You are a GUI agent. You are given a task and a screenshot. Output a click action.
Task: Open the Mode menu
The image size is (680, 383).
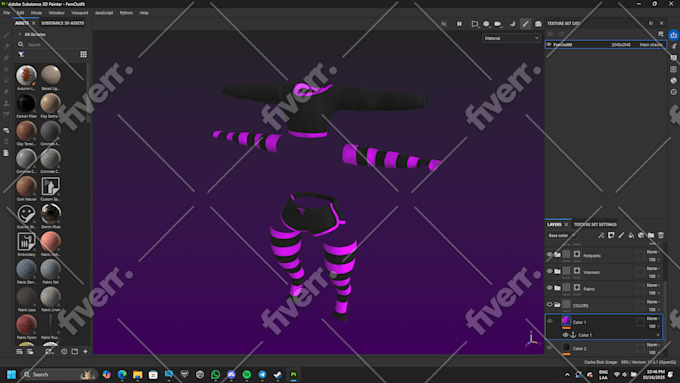36,13
